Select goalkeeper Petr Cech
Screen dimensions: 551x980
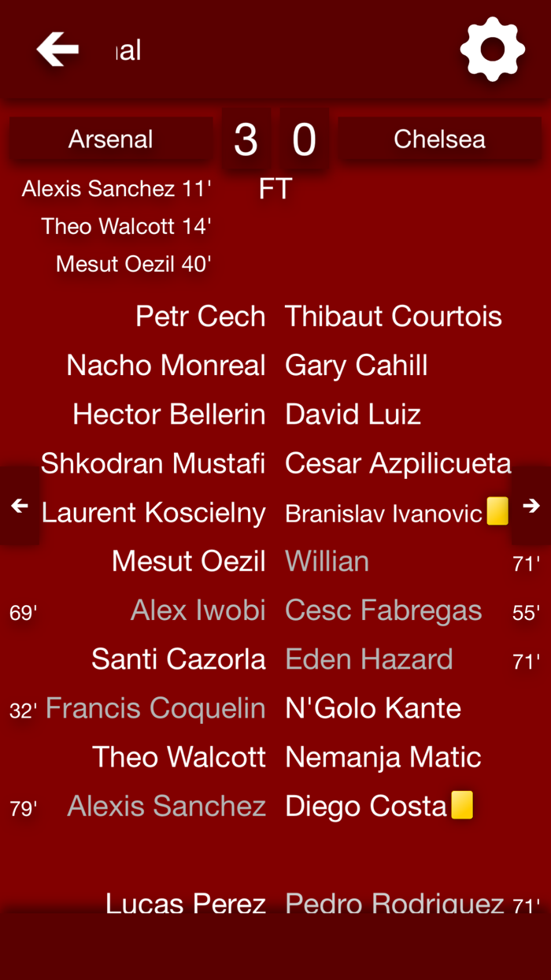tap(200, 316)
